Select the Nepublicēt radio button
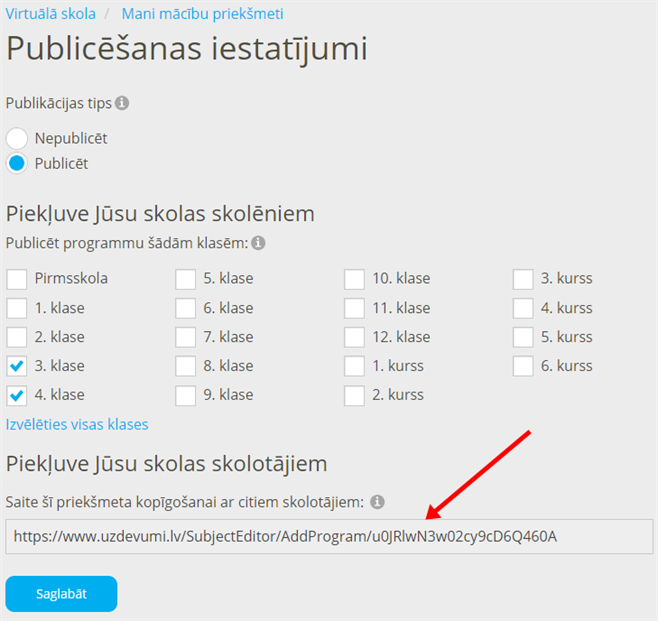 point(17,138)
